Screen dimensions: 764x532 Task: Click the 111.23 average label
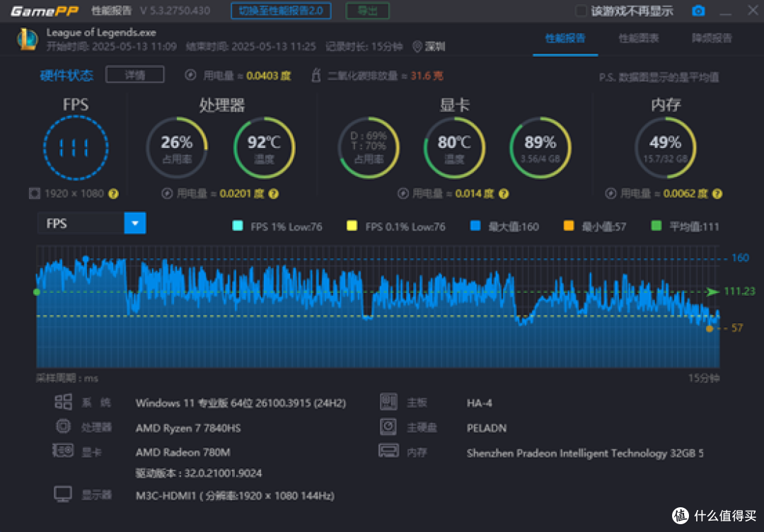740,291
